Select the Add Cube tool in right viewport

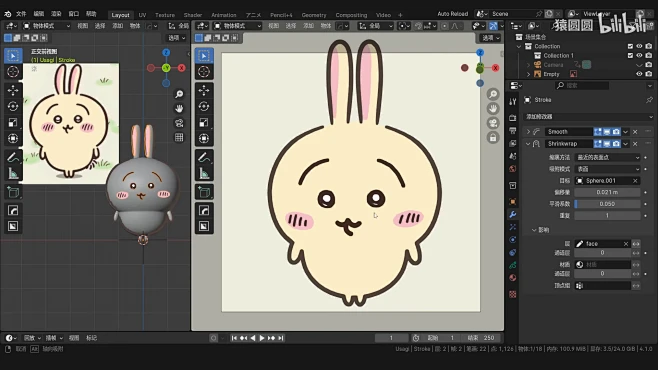pyautogui.click(x=204, y=192)
